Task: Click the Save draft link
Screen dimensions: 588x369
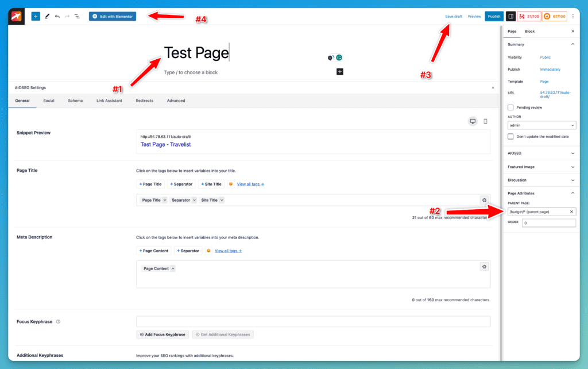Action: (454, 17)
